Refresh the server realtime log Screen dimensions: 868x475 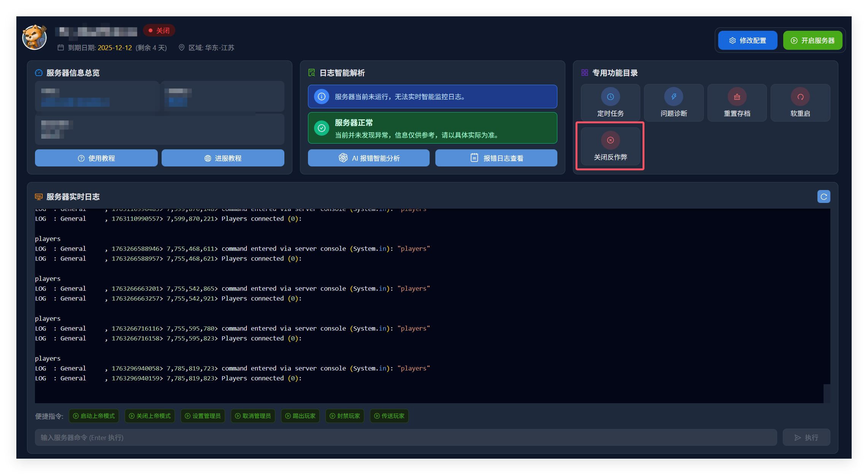(x=824, y=196)
